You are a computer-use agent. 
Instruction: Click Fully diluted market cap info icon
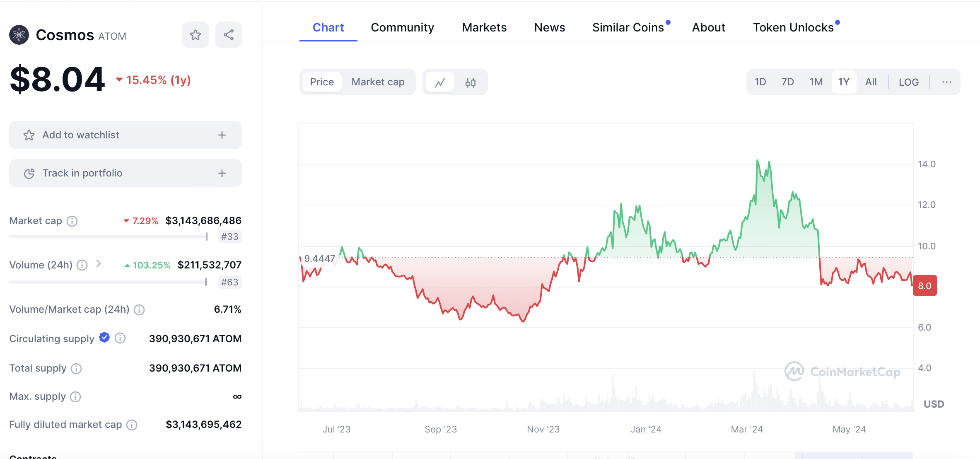132,425
